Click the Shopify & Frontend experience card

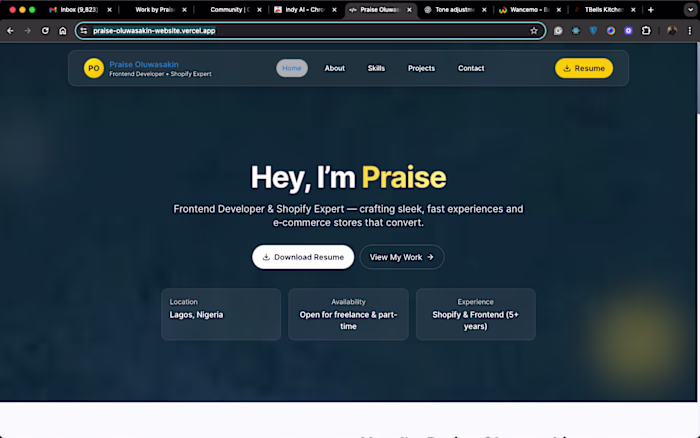(475, 314)
